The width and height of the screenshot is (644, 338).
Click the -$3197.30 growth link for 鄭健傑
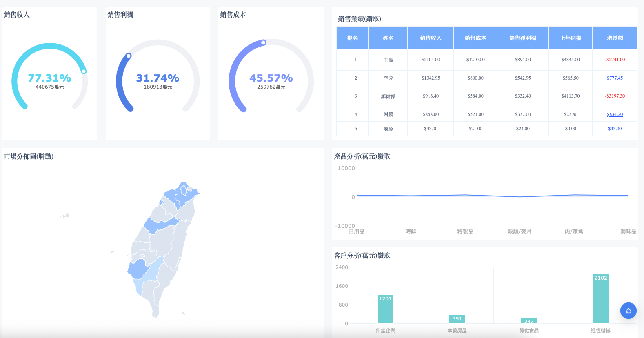tap(615, 96)
